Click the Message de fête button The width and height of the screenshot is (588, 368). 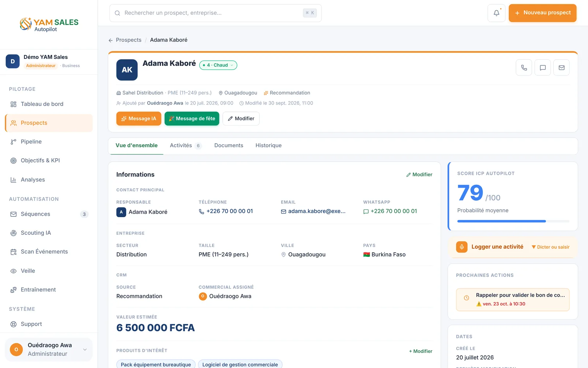pos(192,118)
